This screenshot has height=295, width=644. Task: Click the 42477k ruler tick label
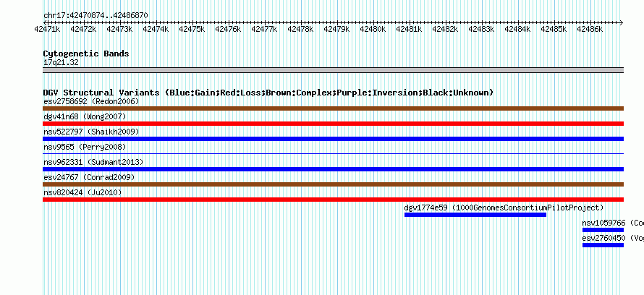point(264,29)
